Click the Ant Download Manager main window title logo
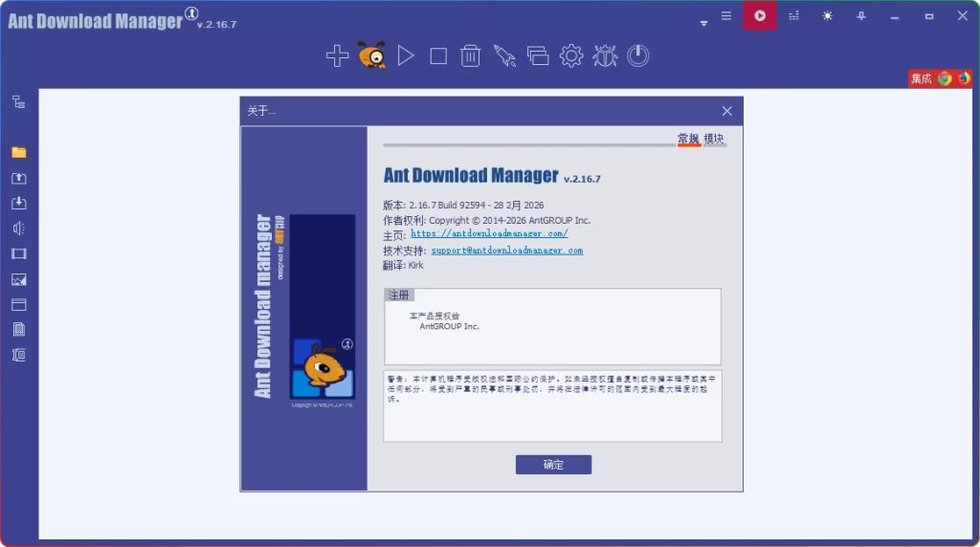 click(95, 21)
